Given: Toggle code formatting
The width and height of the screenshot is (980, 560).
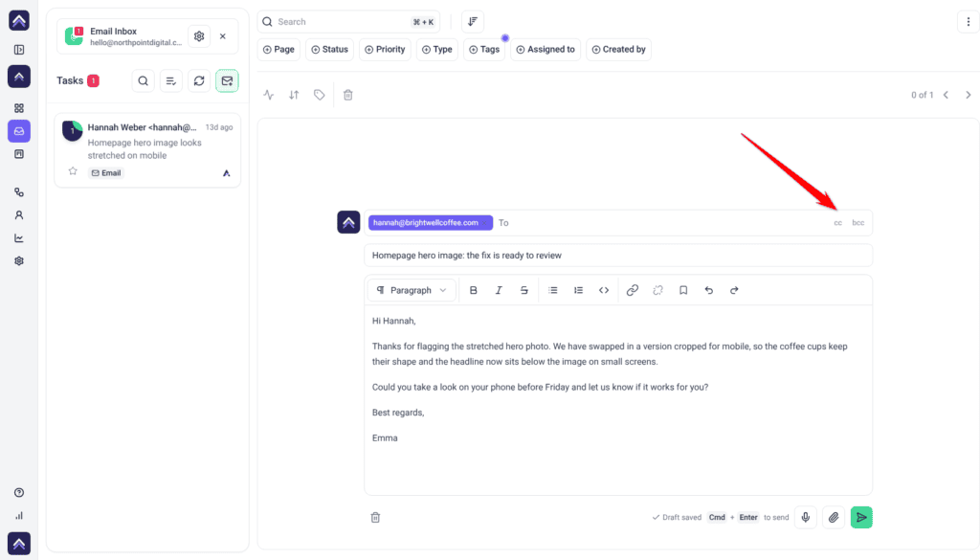Looking at the screenshot, I should coord(604,290).
